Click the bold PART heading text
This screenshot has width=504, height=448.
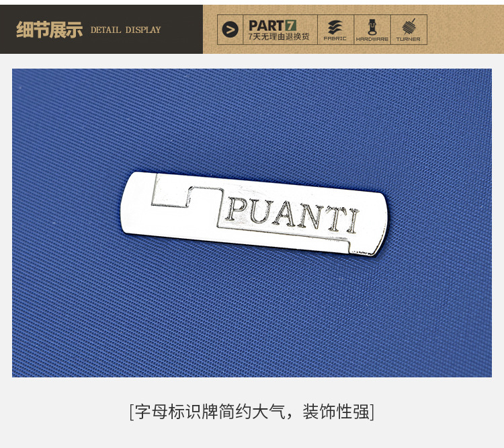pos(267,26)
